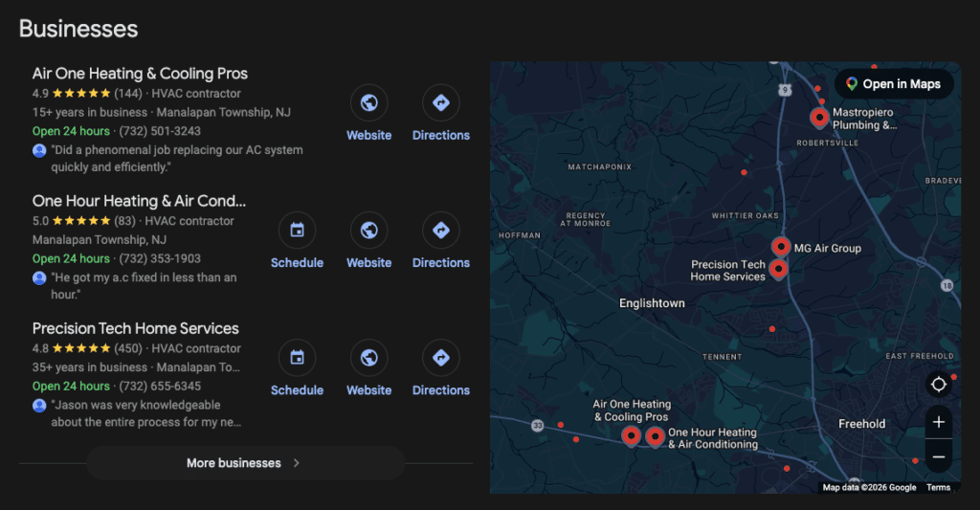Click the Route 9 shield on map

pyautogui.click(x=785, y=90)
